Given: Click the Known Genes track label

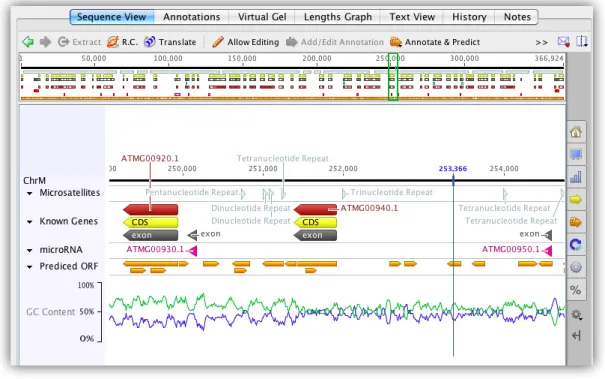Looking at the screenshot, I should click(69, 221).
